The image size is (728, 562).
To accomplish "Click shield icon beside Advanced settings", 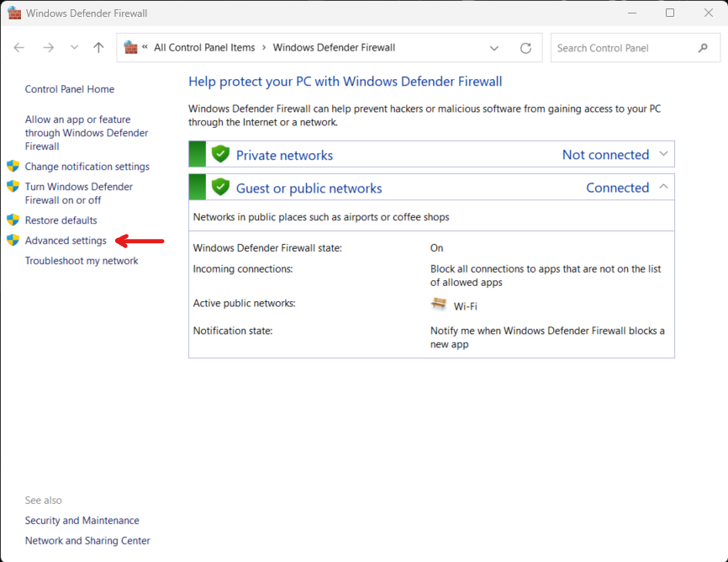I will point(13,241).
